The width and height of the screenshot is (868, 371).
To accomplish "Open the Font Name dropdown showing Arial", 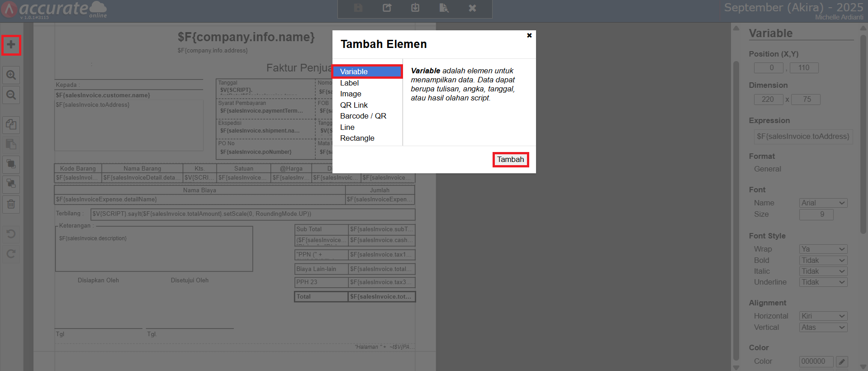I will 823,203.
